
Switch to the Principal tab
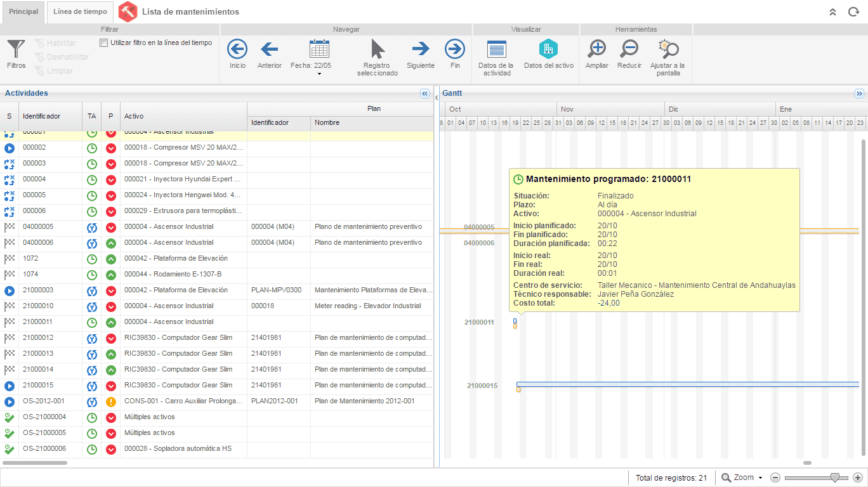pos(23,12)
